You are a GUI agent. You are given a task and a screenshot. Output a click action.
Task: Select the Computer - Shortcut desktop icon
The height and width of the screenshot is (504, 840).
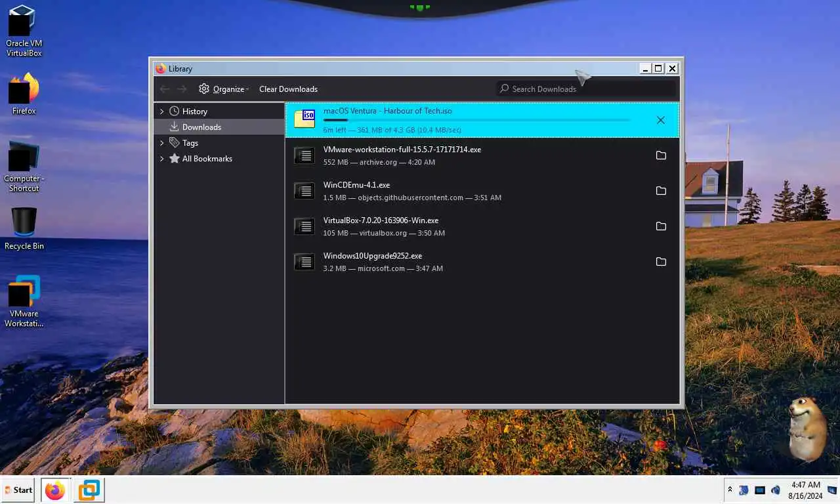pos(24,166)
